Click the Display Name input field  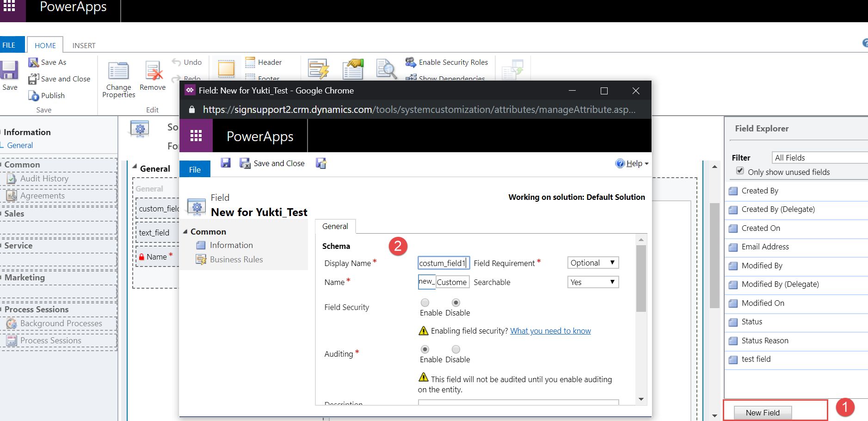coord(443,263)
